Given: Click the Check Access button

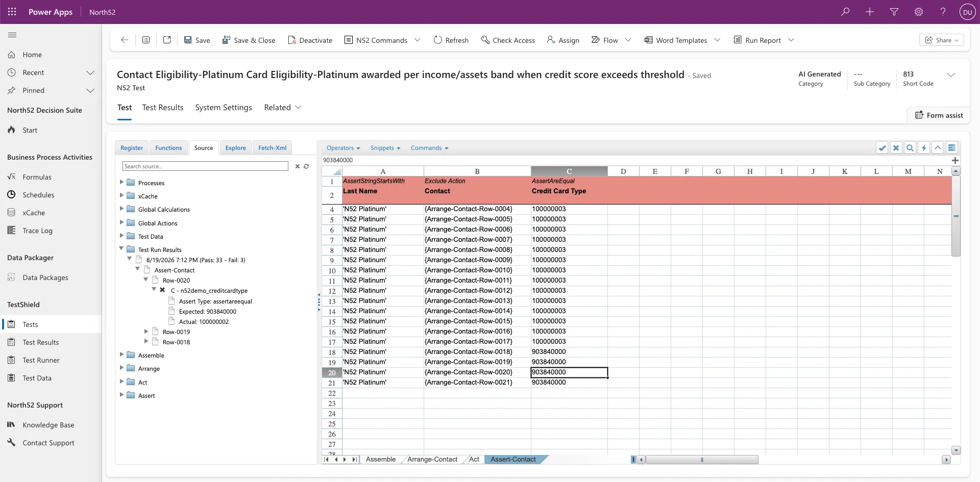Looking at the screenshot, I should (508, 40).
